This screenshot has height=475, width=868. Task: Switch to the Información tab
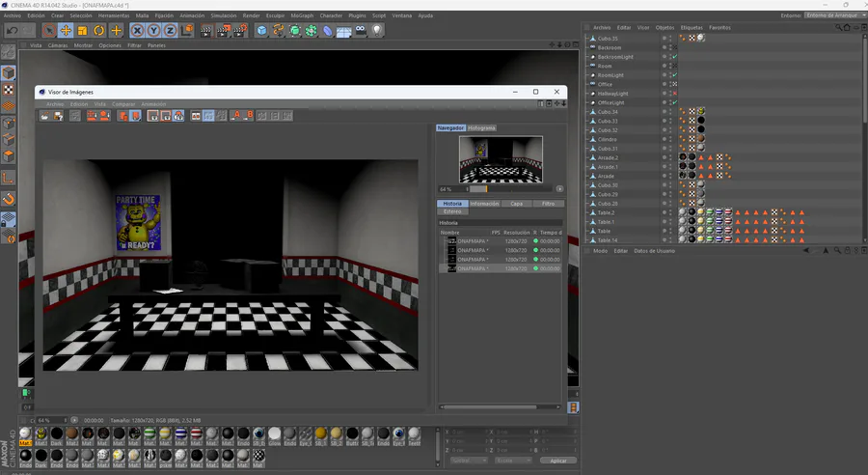tap(484, 204)
